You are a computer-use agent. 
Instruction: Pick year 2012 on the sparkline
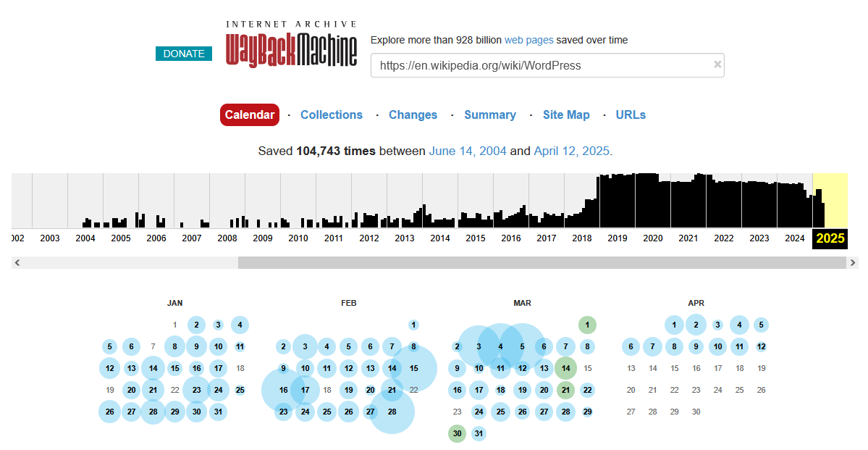[x=369, y=238]
